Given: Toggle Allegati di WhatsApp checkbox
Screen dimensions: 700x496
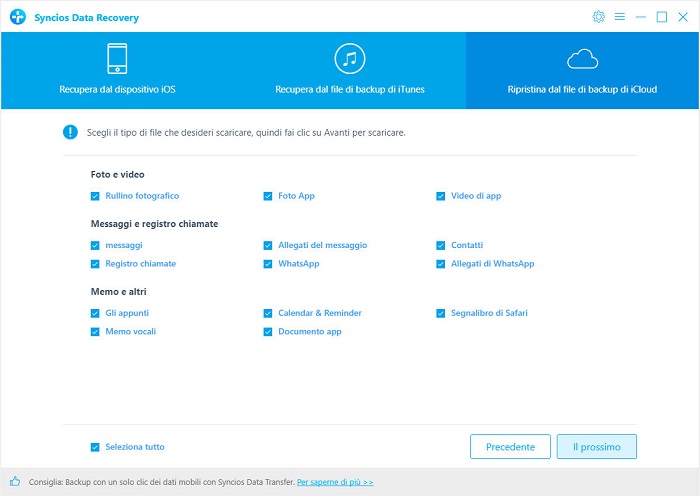Looking at the screenshot, I should tap(441, 264).
